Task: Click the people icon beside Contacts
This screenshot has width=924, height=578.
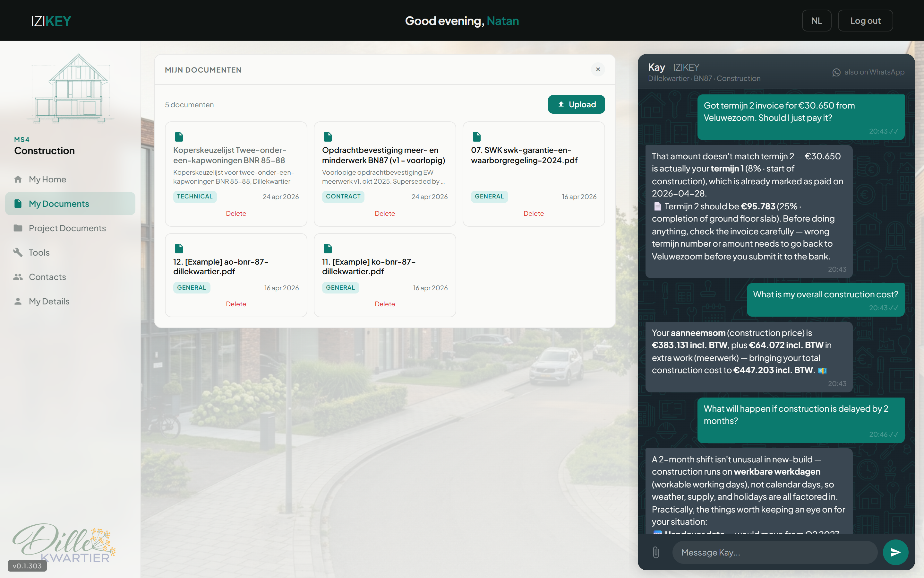Action: pyautogui.click(x=18, y=277)
